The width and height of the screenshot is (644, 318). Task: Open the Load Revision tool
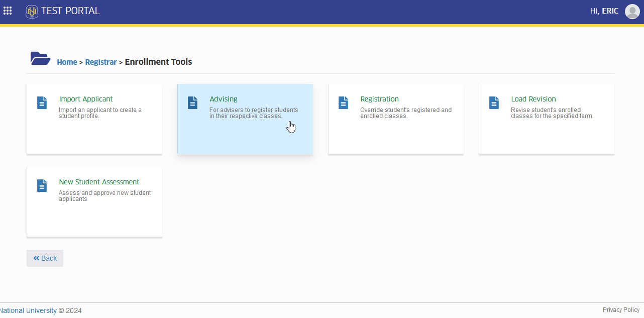[547, 119]
